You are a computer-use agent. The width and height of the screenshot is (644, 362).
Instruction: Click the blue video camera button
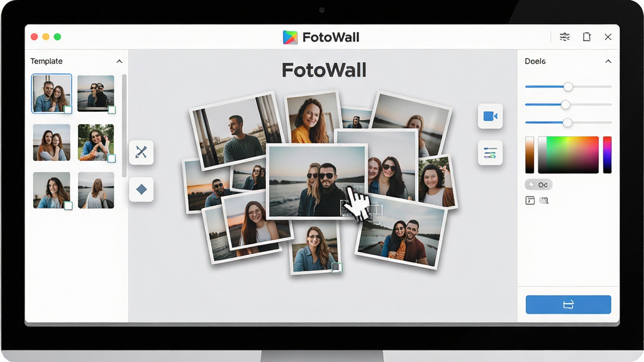pyautogui.click(x=491, y=116)
